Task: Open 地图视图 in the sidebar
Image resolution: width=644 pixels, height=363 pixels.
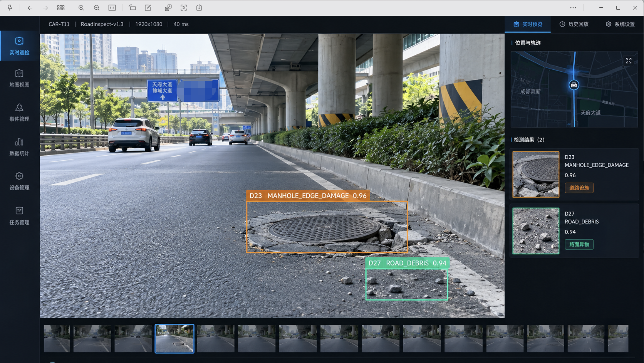Action: tap(19, 79)
